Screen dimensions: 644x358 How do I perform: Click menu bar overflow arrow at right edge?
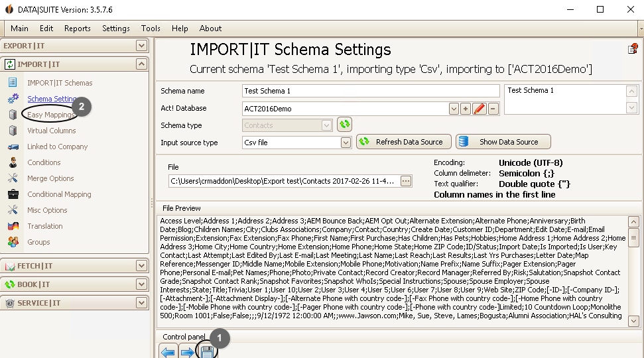[x=641, y=29]
